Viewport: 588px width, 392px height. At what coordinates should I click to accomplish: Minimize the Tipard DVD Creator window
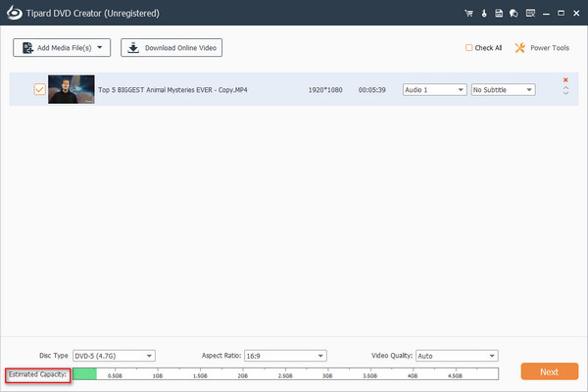(x=546, y=14)
